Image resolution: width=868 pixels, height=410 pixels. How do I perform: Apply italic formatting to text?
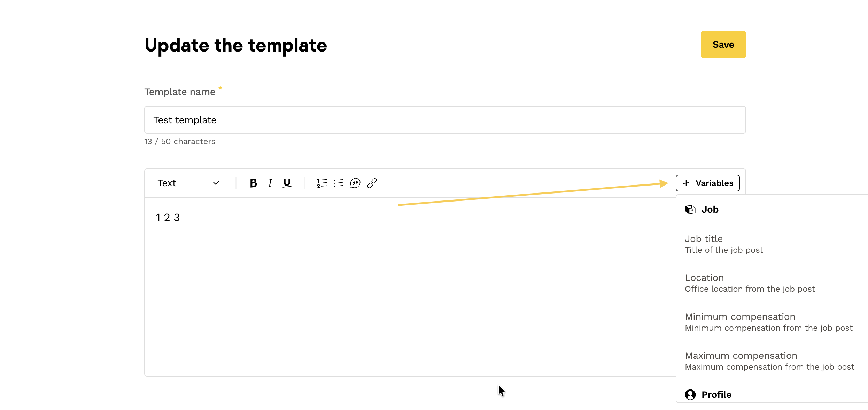270,183
